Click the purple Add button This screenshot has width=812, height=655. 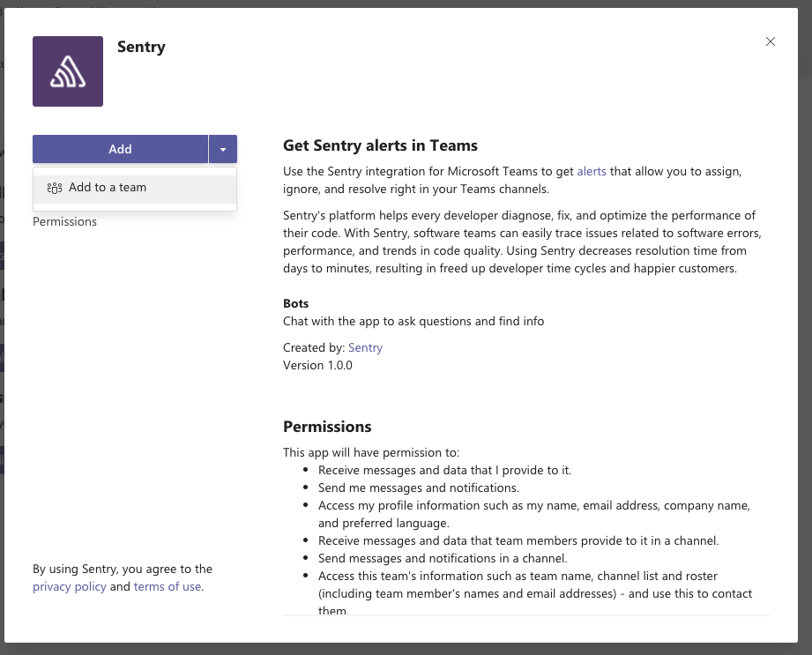[120, 149]
